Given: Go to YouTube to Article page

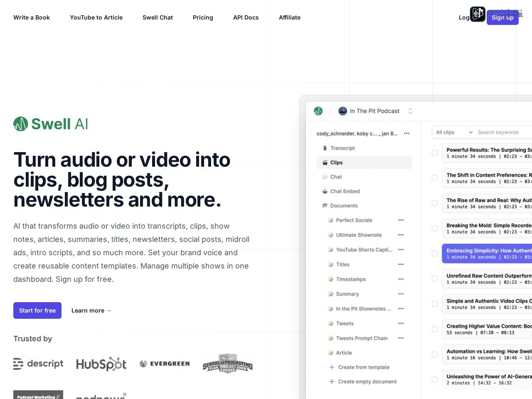Looking at the screenshot, I should pos(96,17).
